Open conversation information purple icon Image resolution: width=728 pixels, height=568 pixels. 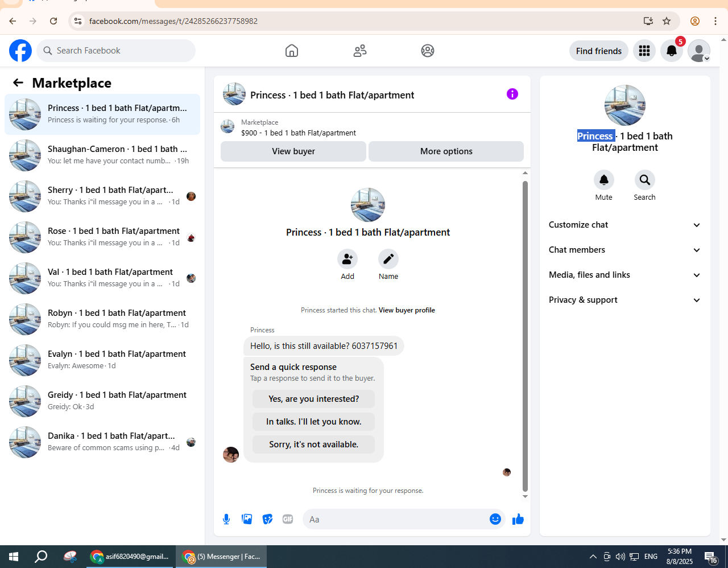tap(512, 94)
